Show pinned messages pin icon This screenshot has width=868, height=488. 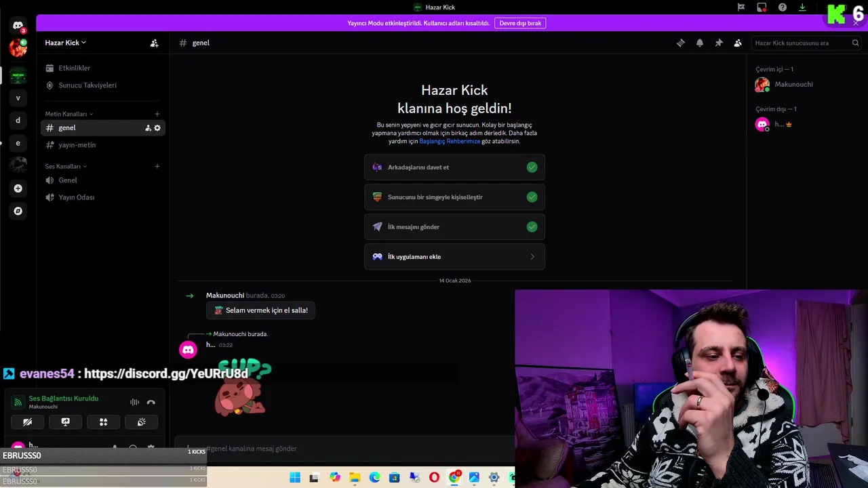(719, 43)
